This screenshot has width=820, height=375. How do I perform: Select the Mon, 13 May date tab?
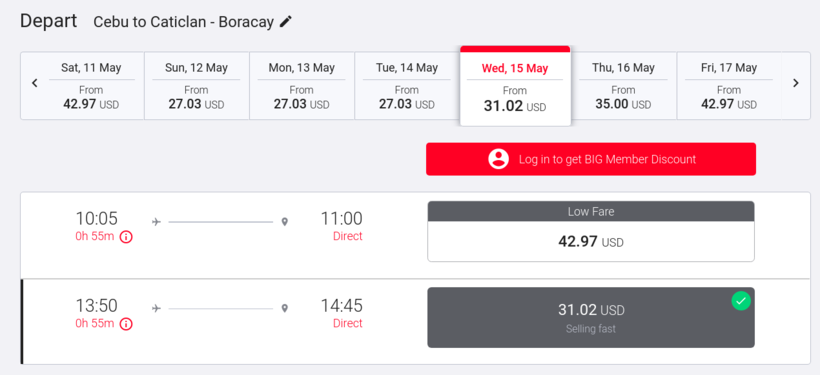point(302,86)
